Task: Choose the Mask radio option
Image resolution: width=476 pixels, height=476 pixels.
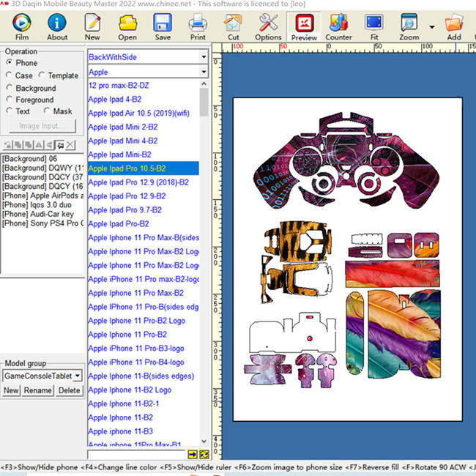Action: click(47, 111)
